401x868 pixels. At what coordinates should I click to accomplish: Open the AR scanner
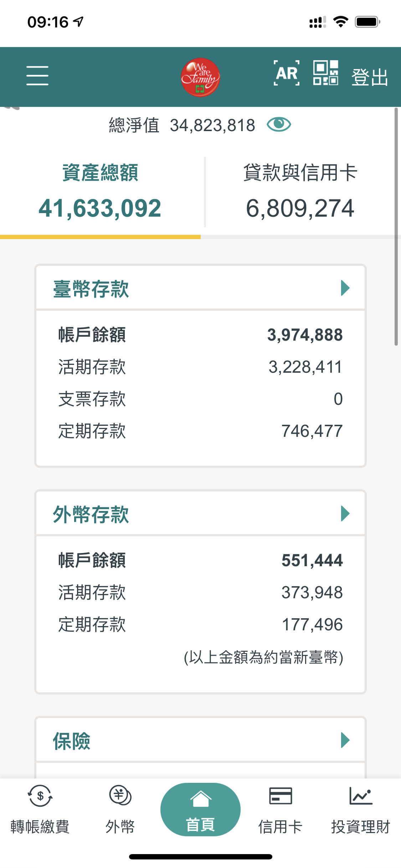(286, 73)
